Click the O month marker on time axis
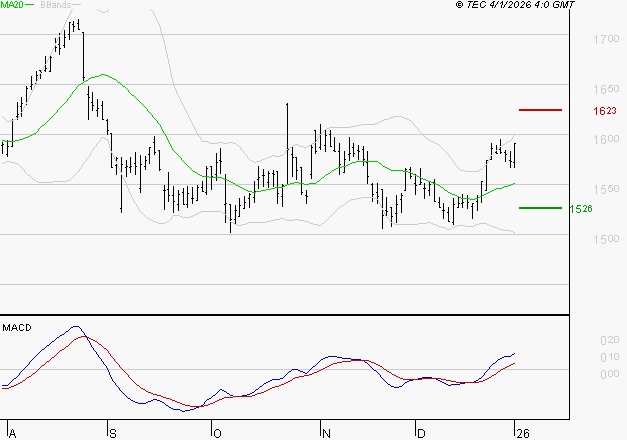This screenshot has width=627, height=440. 217,434
